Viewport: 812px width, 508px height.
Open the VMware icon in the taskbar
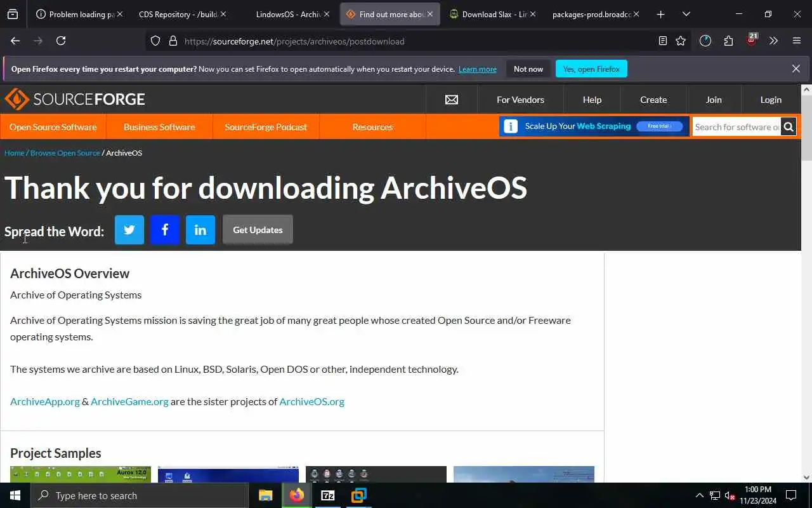pyautogui.click(x=358, y=495)
